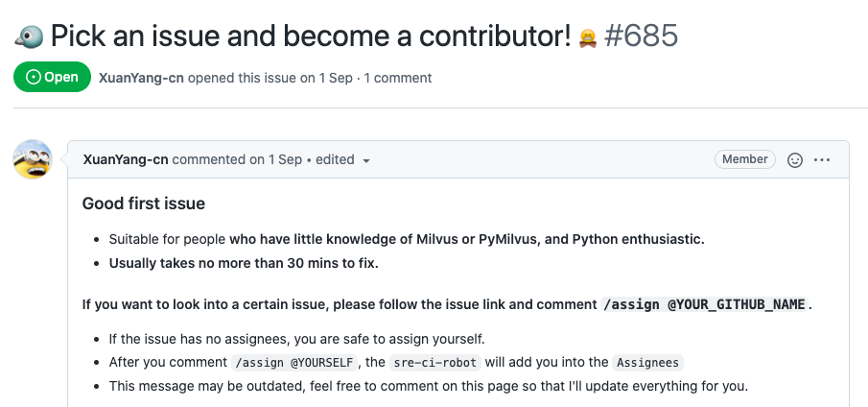The image size is (868, 407).
Task: Click the green Open status badge
Action: click(x=52, y=77)
